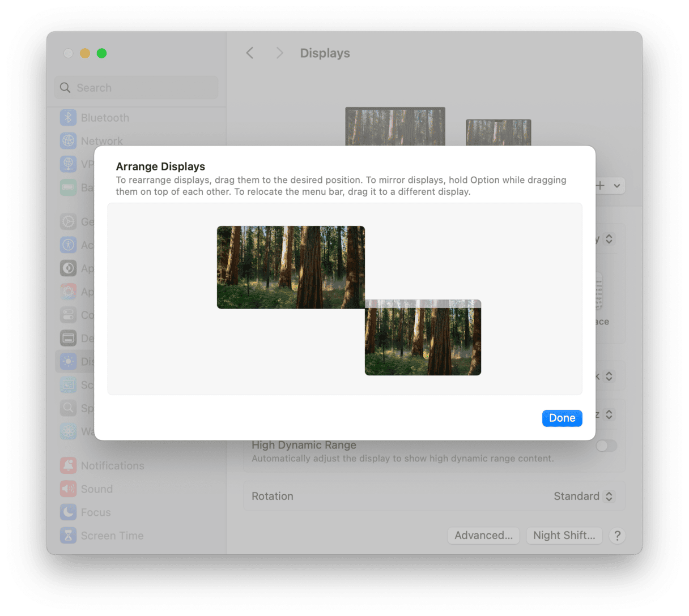Click the "High Dynamic Range" label
The height and width of the screenshot is (616, 689).
coord(304,445)
